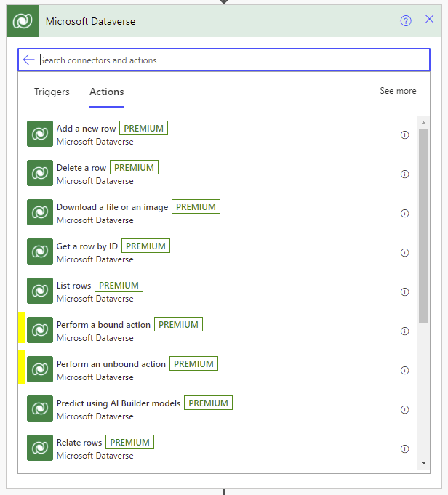This screenshot has width=448, height=495.
Task: Show info for List rows
Action: (x=404, y=291)
